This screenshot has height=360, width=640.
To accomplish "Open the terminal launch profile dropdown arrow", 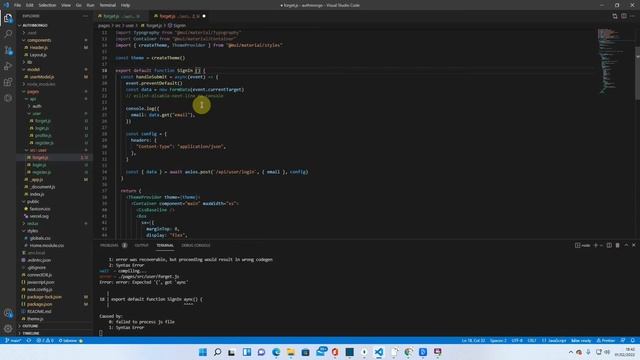I will 601,245.
